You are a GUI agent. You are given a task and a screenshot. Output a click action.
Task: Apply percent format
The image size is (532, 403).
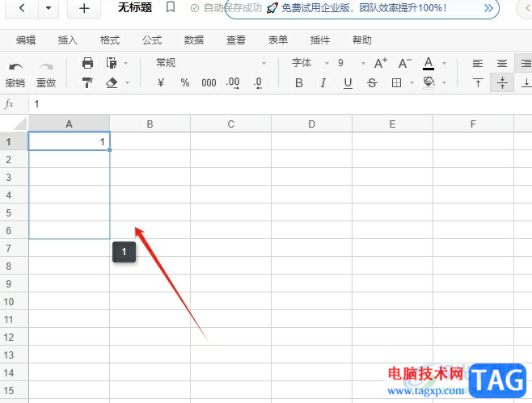pyautogui.click(x=185, y=82)
